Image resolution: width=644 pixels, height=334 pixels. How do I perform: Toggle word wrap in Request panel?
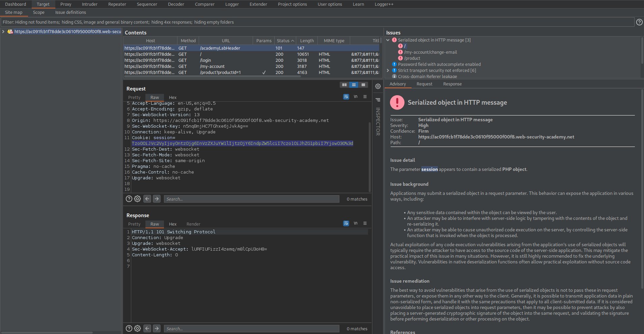[346, 97]
